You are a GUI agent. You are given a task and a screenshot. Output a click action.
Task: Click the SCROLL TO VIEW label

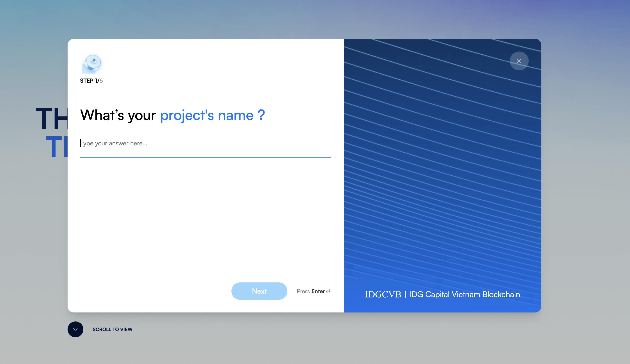point(113,329)
